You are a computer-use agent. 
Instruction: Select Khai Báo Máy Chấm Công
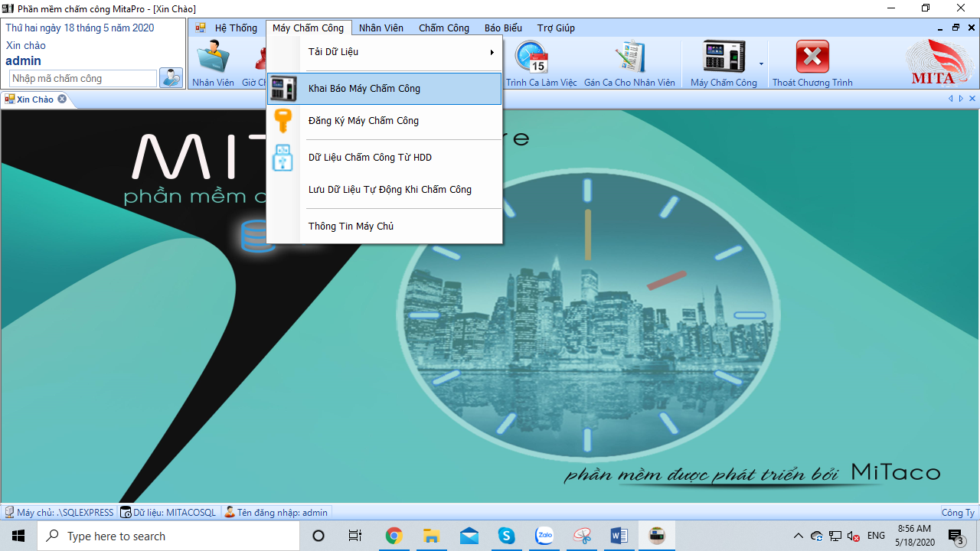tap(384, 89)
